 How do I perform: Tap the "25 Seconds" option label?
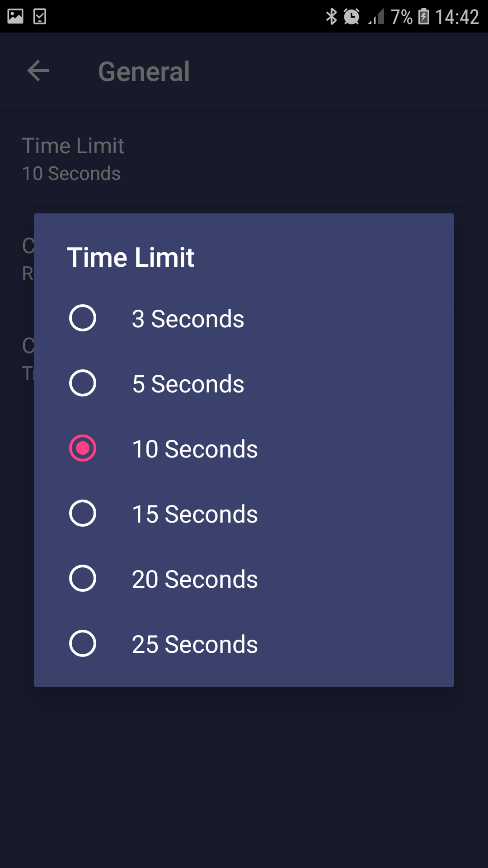195,644
